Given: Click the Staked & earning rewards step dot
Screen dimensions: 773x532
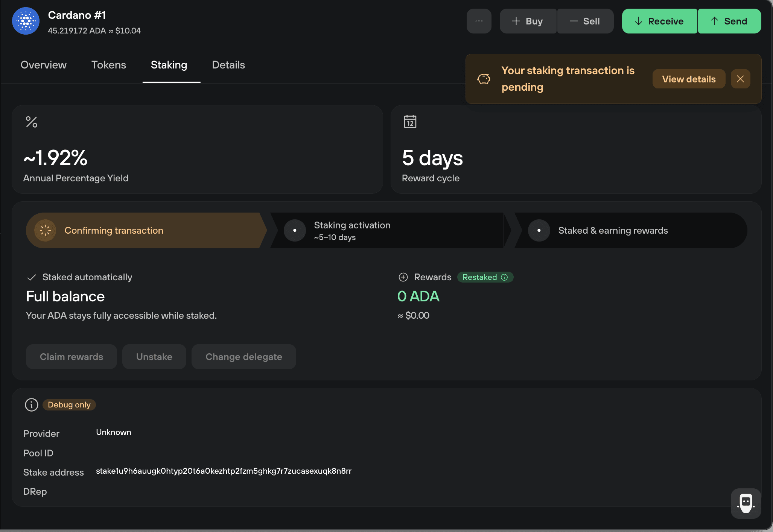Looking at the screenshot, I should pos(539,230).
